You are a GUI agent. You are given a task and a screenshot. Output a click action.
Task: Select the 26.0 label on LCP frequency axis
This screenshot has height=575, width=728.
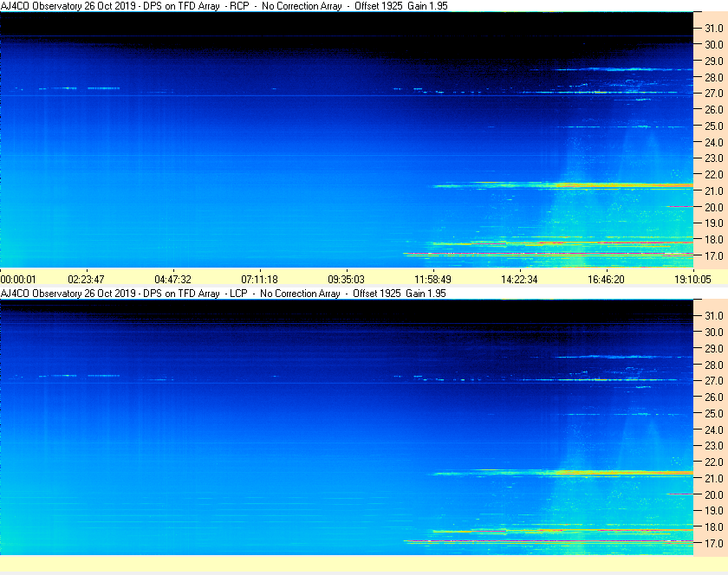[x=714, y=397]
